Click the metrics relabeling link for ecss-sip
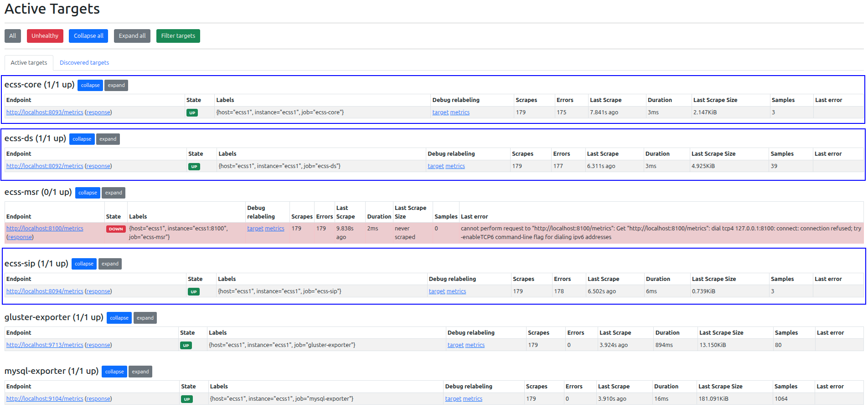The image size is (868, 413). (x=456, y=291)
